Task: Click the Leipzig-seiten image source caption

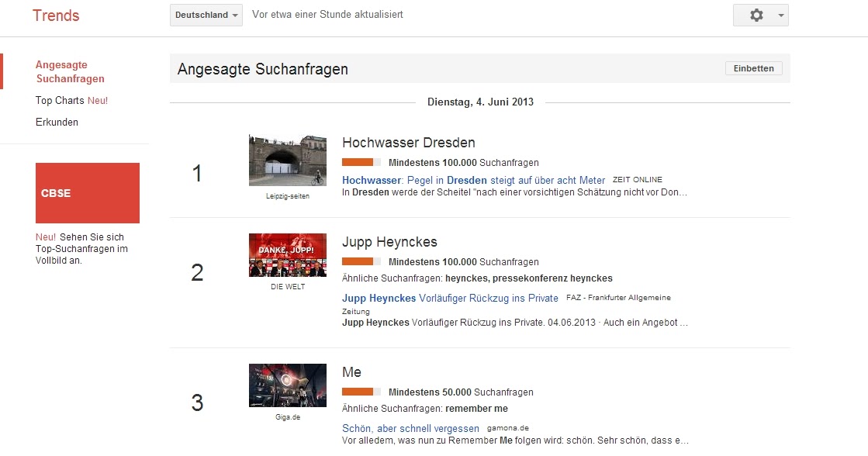Action: [x=287, y=196]
